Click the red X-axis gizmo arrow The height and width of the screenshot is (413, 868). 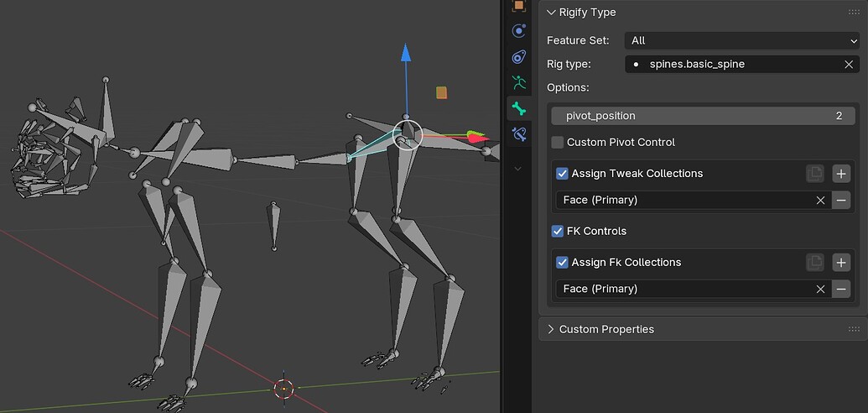477,139
